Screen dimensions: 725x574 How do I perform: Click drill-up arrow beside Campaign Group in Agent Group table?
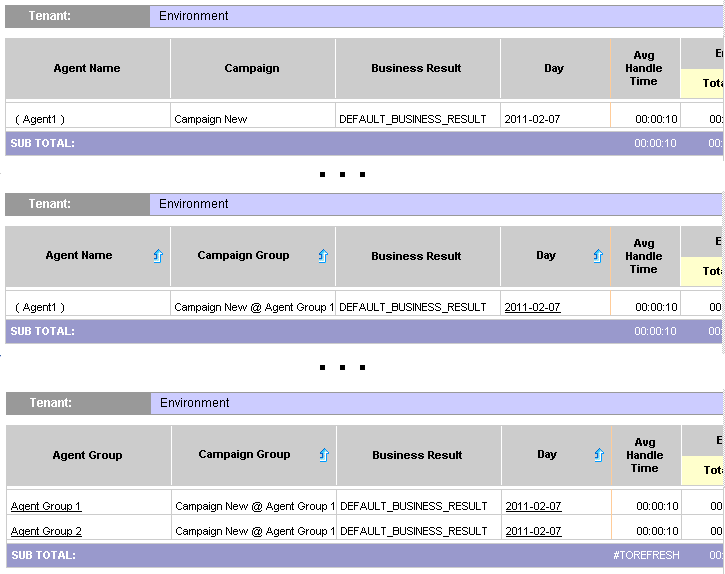323,455
